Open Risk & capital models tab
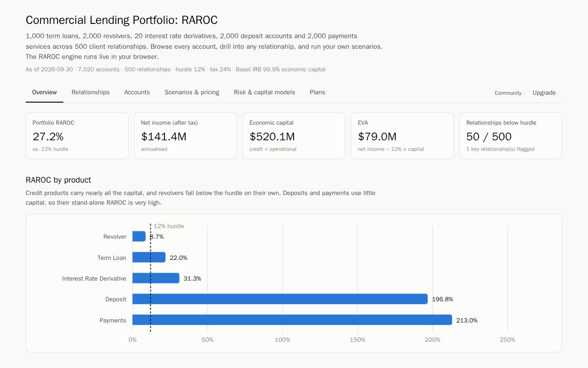This screenshot has height=368, width=588. pos(264,92)
